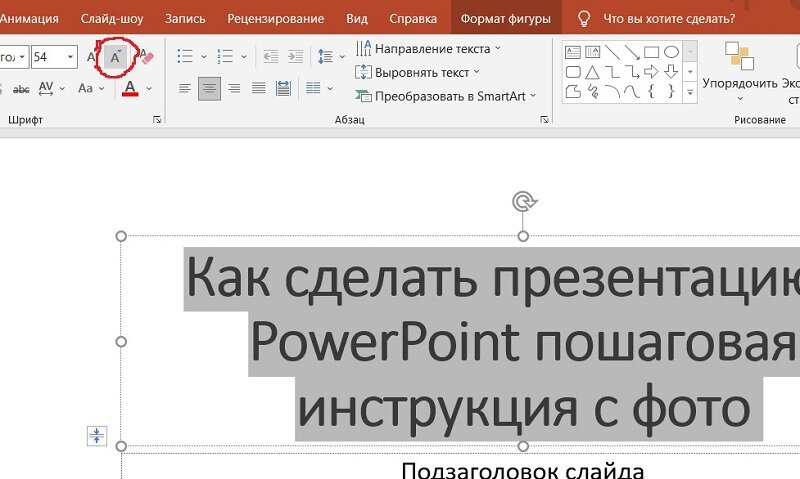The image size is (800, 479).
Task: Open the font size 54 dropdown
Action: [x=70, y=57]
